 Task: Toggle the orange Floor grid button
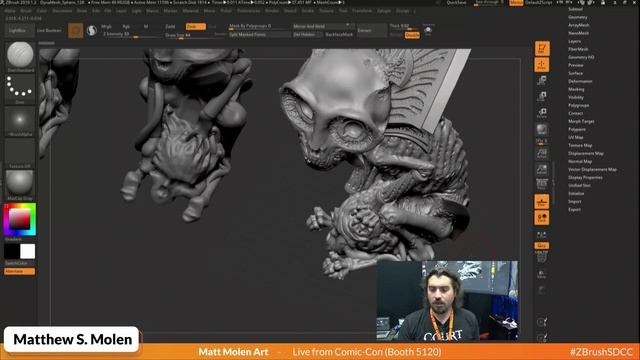click(542, 201)
